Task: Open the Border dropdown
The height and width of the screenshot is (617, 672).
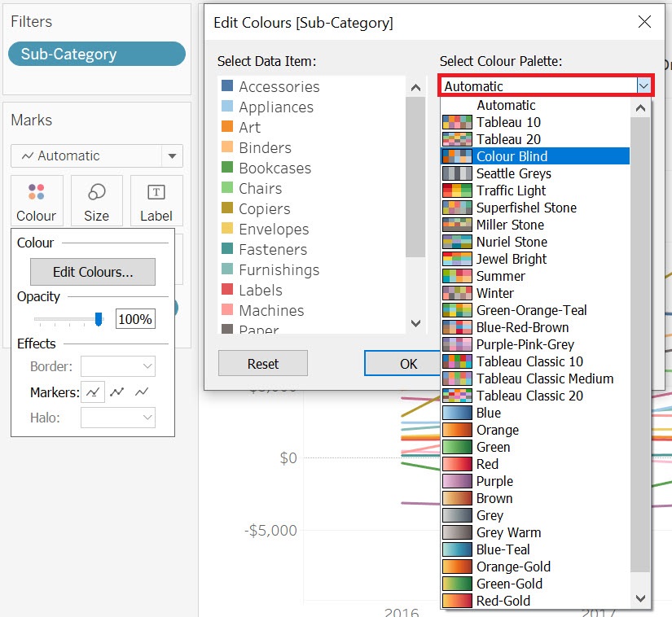Action: [x=118, y=366]
